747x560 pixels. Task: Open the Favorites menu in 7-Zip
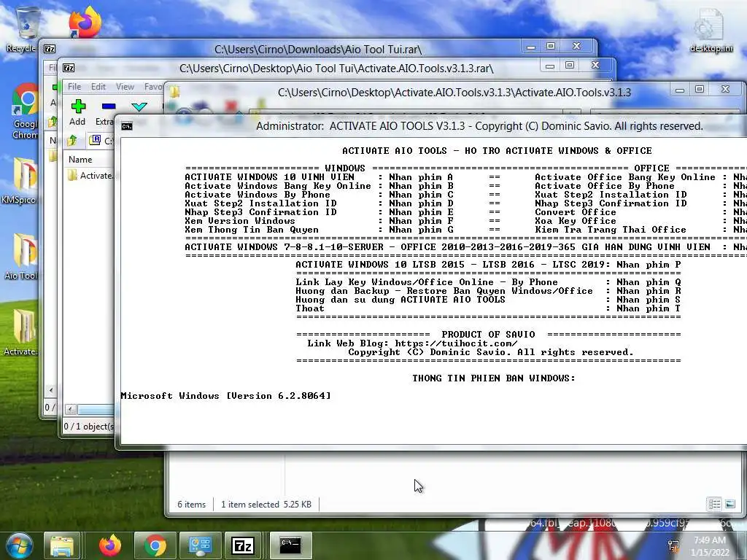[x=153, y=87]
